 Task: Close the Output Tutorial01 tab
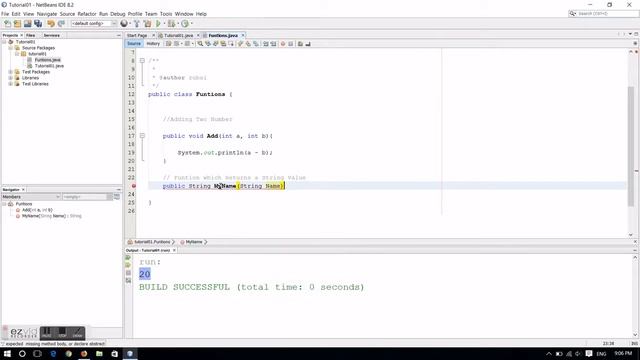[x=174, y=250]
